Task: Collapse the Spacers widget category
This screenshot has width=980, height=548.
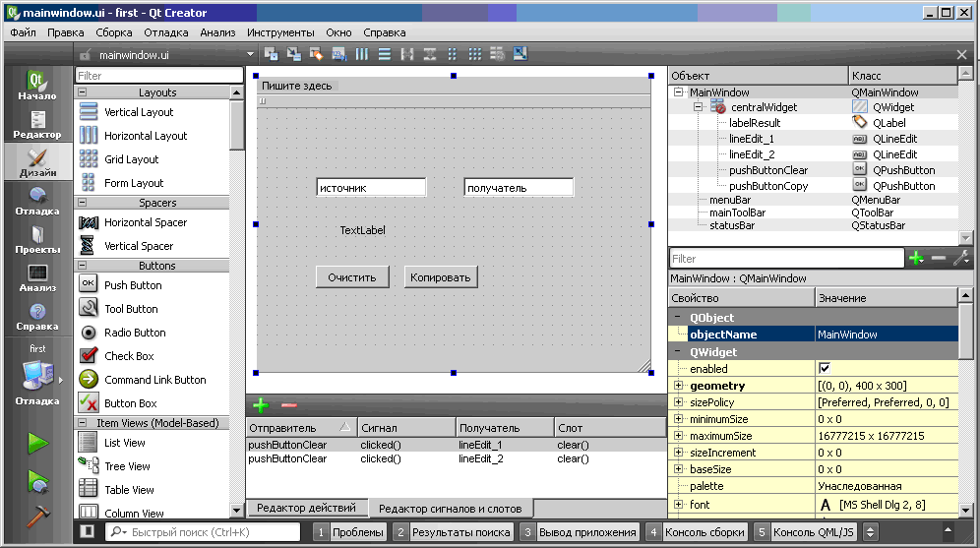Action: pyautogui.click(x=82, y=203)
